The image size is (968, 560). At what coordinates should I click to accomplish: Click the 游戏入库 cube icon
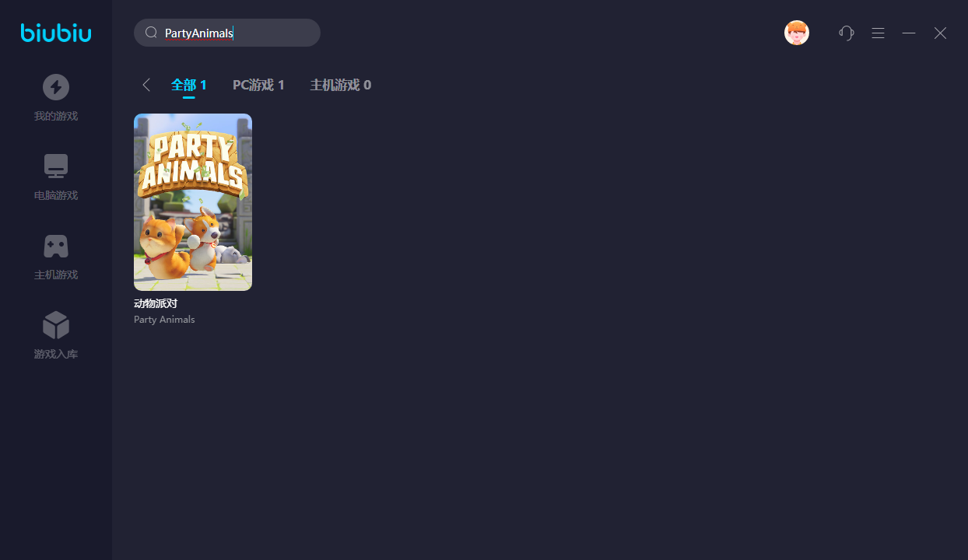56,325
